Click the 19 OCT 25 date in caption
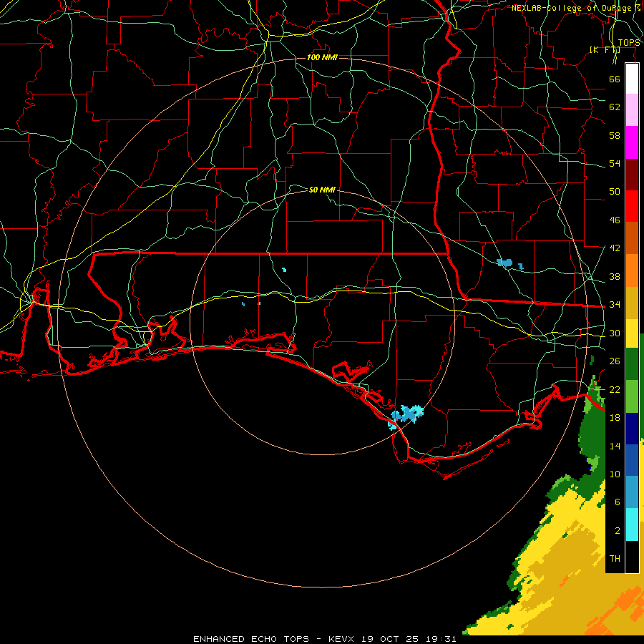 [390, 639]
